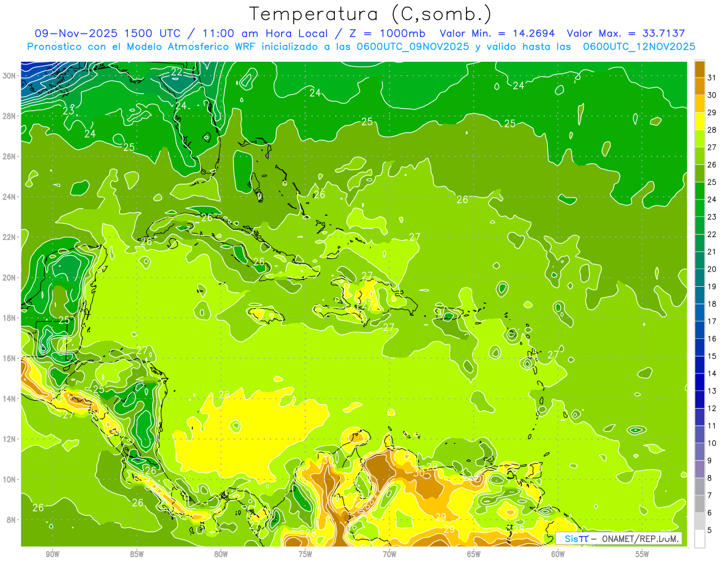Click the colorbar scale label 21
This screenshot has height=562, width=728.
(x=712, y=252)
